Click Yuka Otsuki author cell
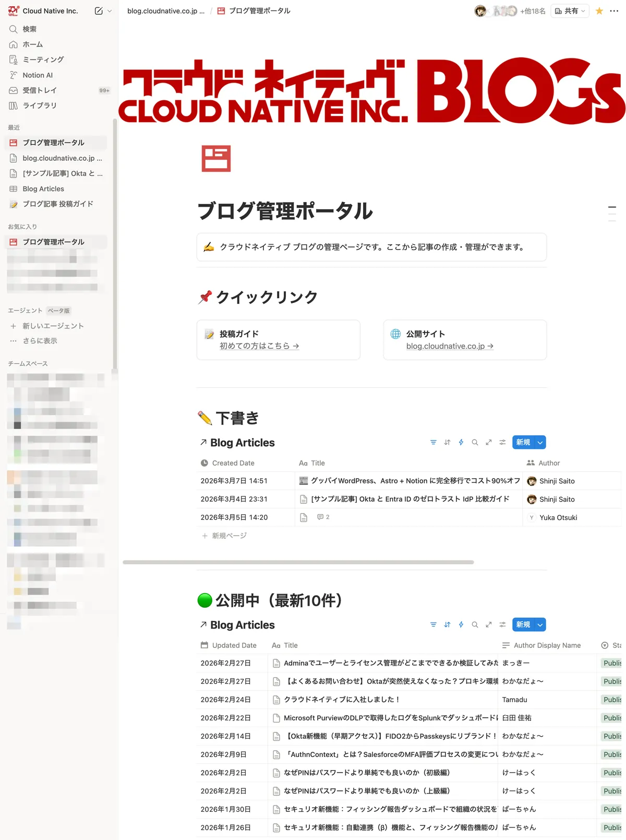 click(553, 517)
